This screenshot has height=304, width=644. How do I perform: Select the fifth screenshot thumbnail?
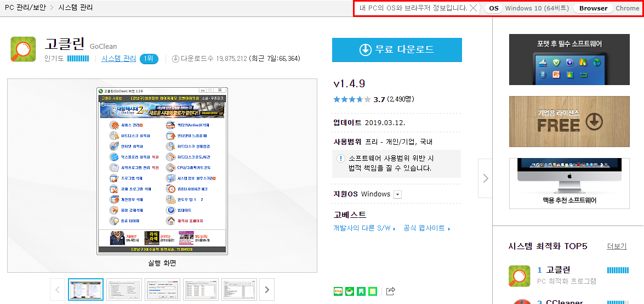click(x=240, y=290)
